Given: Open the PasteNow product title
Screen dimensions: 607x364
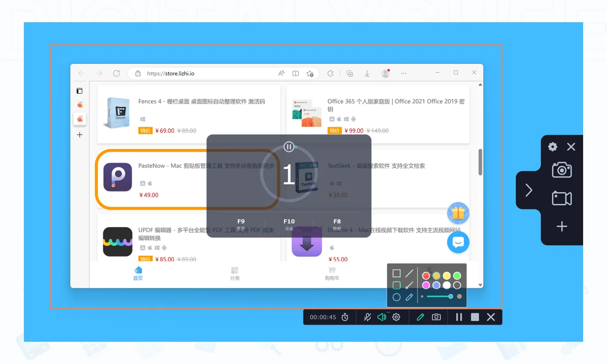Looking at the screenshot, I should (206, 166).
